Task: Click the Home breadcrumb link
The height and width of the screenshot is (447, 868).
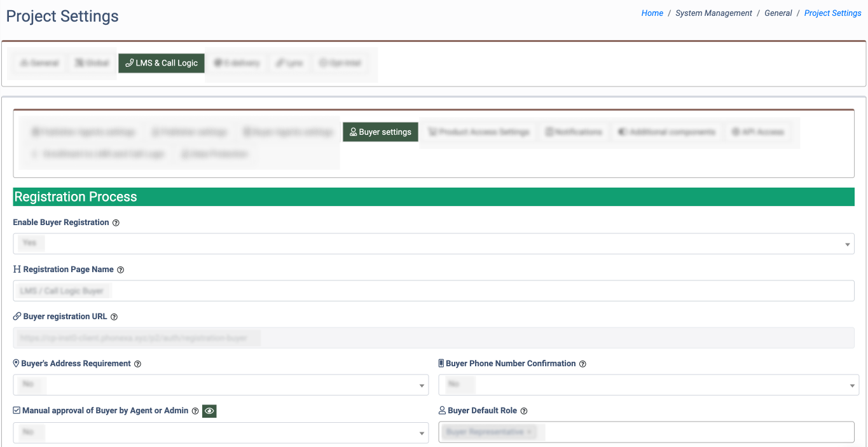Action: [x=652, y=13]
